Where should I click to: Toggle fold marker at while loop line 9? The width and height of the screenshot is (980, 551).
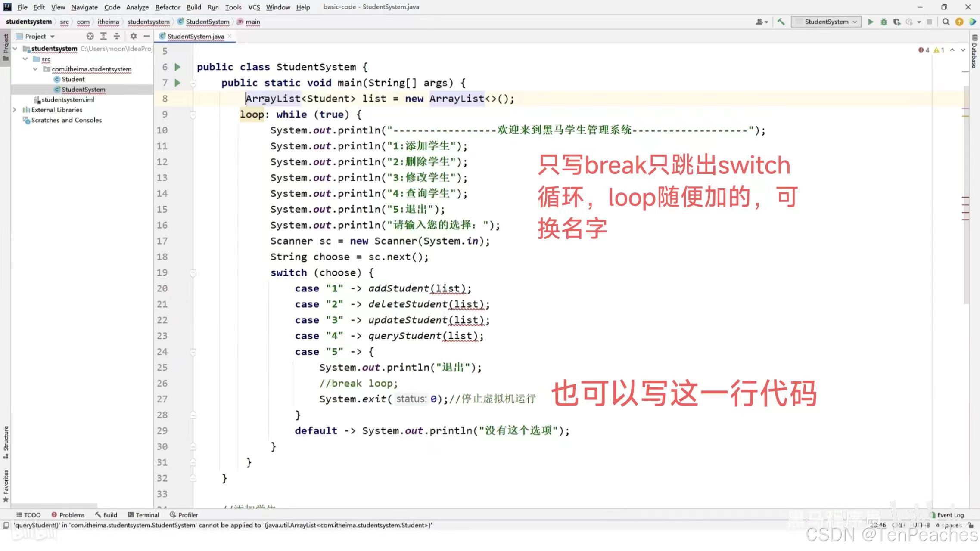coord(193,115)
